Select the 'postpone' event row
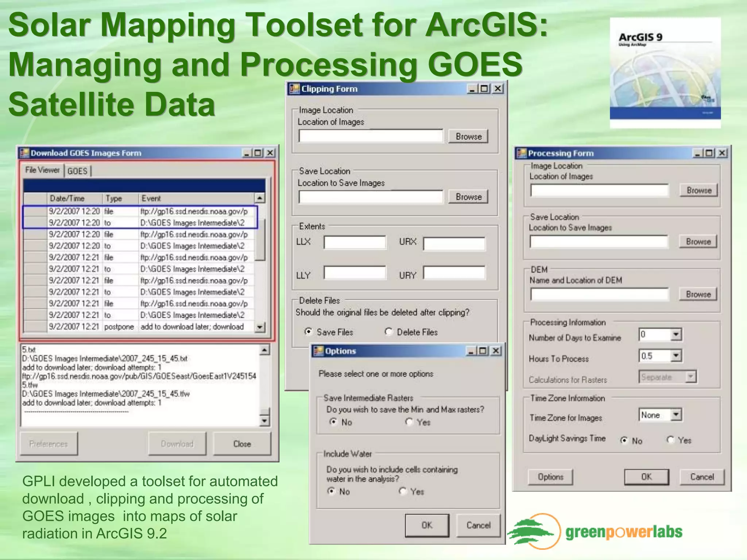Viewport: 747px width, 560px height. [139, 327]
